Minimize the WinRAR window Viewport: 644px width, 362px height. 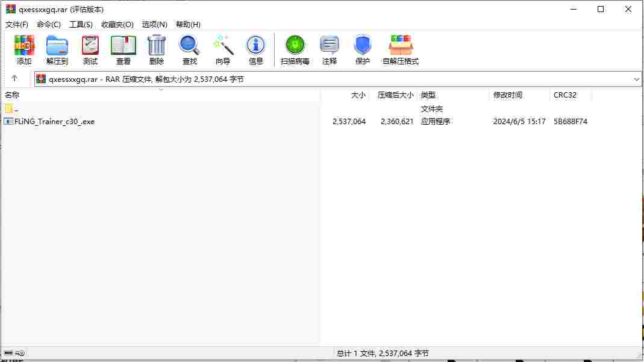[574, 9]
